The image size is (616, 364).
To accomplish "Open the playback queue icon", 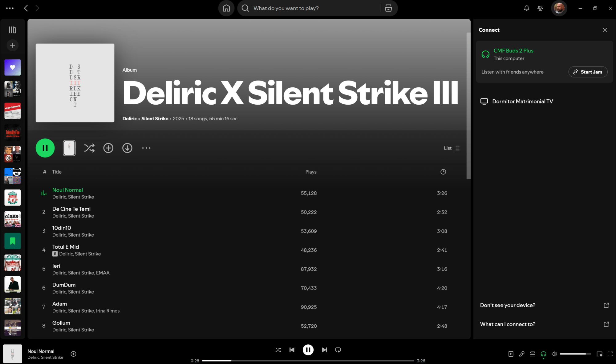I will pyautogui.click(x=533, y=354).
